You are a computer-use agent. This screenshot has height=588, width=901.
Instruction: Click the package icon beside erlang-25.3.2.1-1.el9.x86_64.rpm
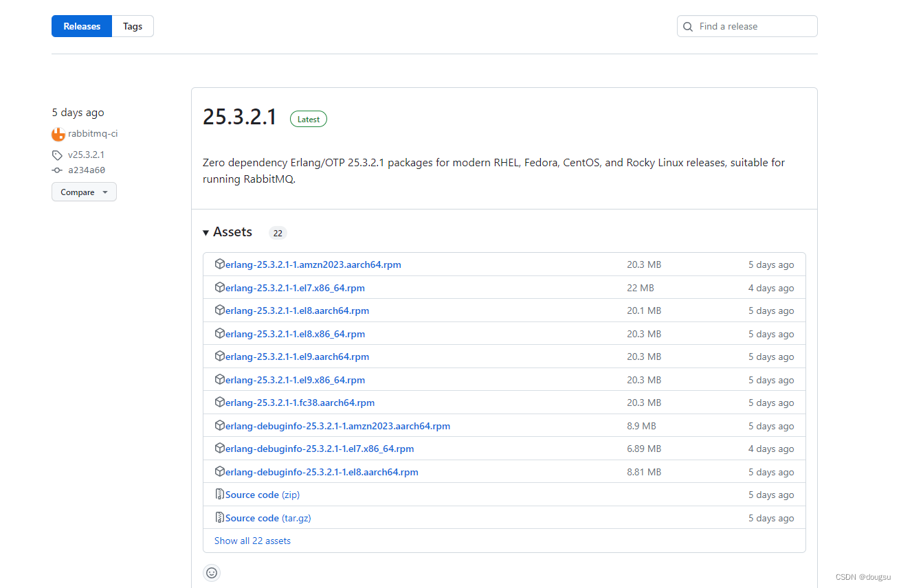[220, 379]
